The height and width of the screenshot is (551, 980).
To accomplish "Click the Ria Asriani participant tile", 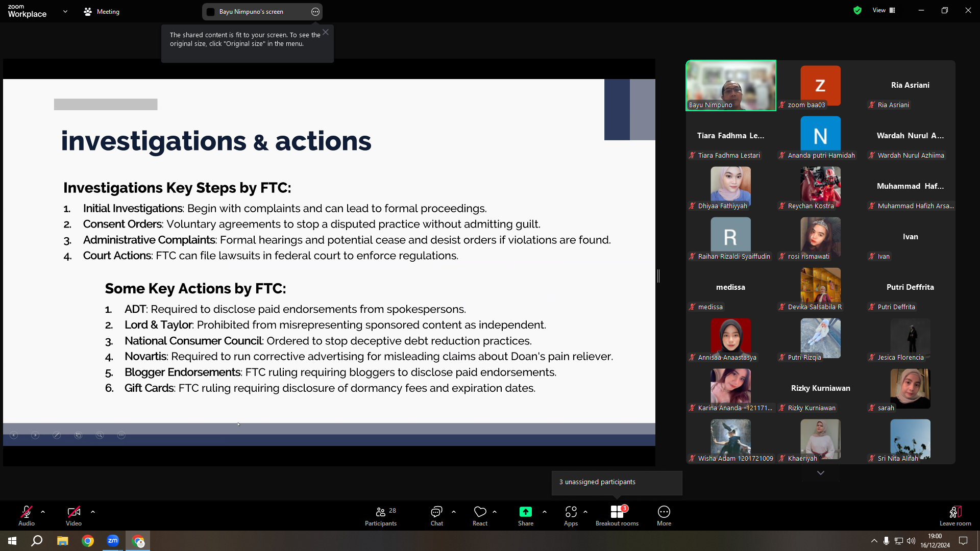I will pyautogui.click(x=911, y=85).
